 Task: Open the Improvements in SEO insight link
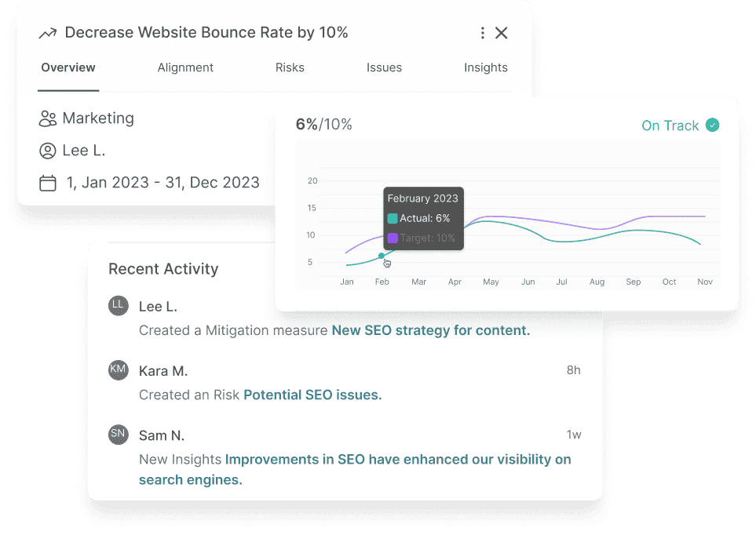(x=355, y=469)
